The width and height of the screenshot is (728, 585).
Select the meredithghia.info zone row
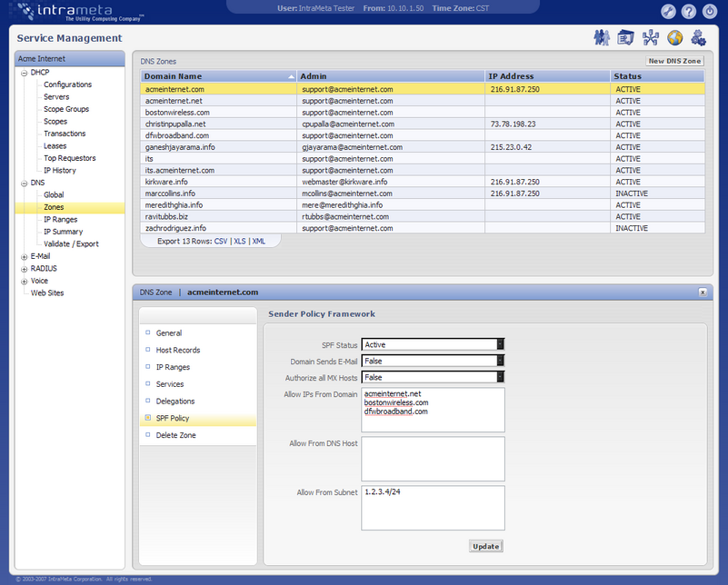point(423,205)
